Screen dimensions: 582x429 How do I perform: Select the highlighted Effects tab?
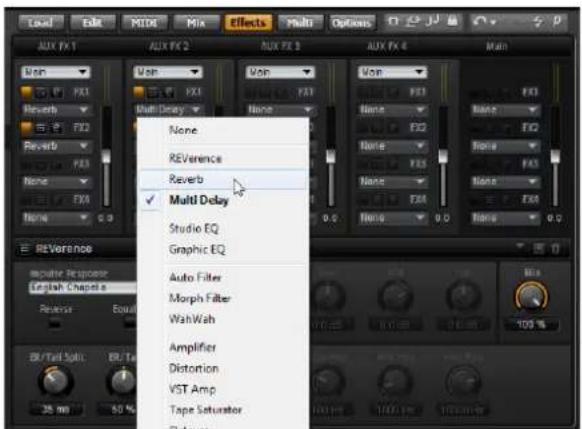pyautogui.click(x=248, y=23)
